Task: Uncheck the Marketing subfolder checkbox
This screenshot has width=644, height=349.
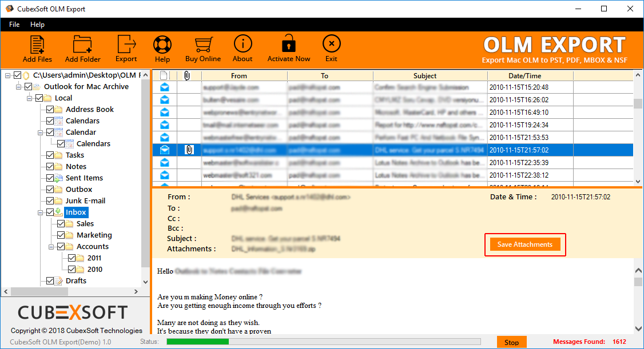Action: click(x=61, y=235)
